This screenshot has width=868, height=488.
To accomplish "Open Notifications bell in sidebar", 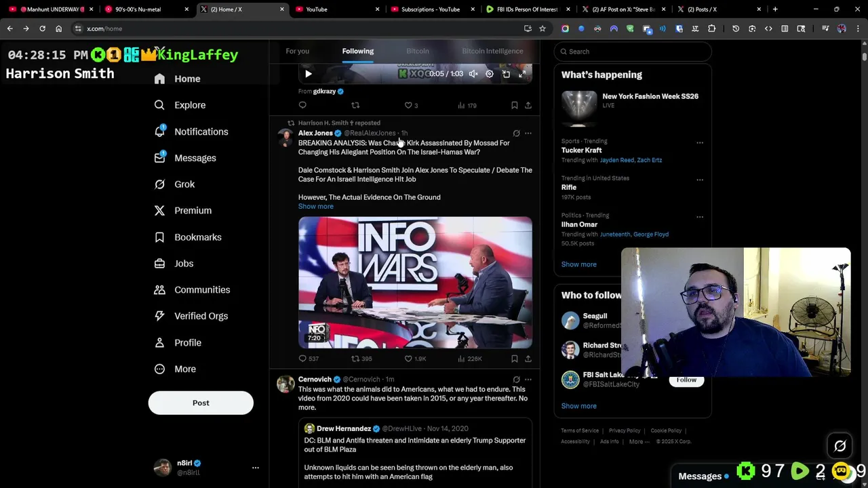I will [159, 131].
